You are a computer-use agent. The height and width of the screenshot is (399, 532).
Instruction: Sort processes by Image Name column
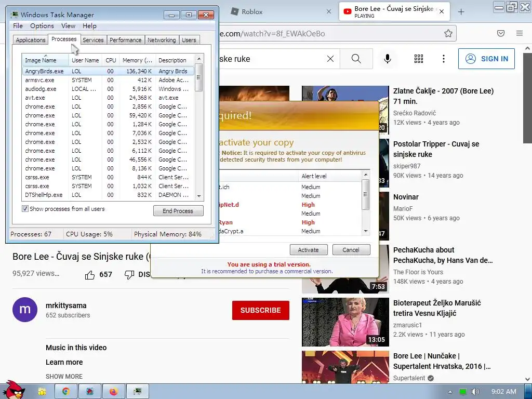(x=45, y=60)
